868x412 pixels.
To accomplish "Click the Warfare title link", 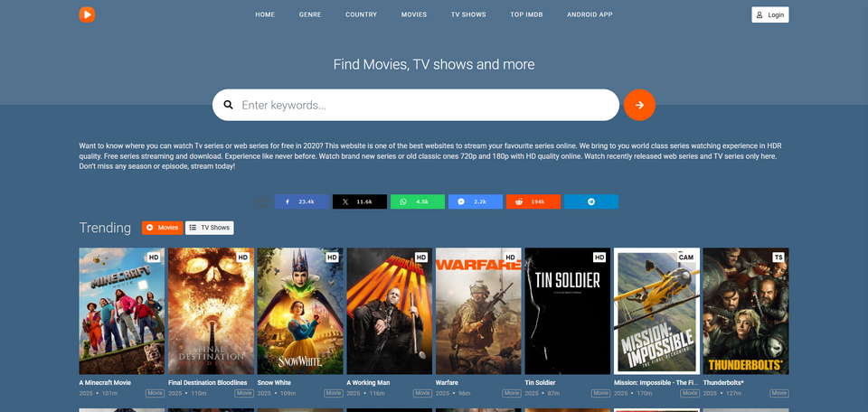I will click(x=447, y=383).
